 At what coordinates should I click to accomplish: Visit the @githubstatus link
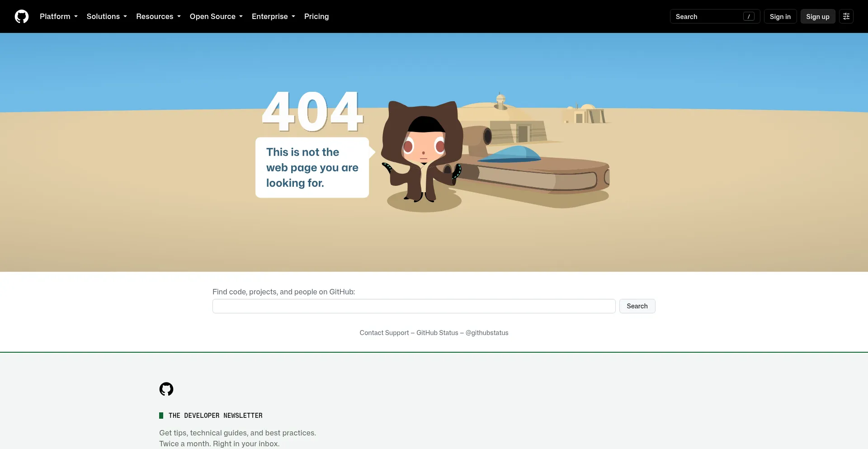(487, 333)
